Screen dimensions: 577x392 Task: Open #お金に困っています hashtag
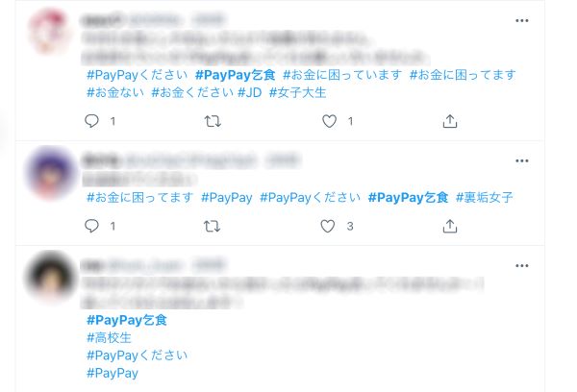click(342, 75)
